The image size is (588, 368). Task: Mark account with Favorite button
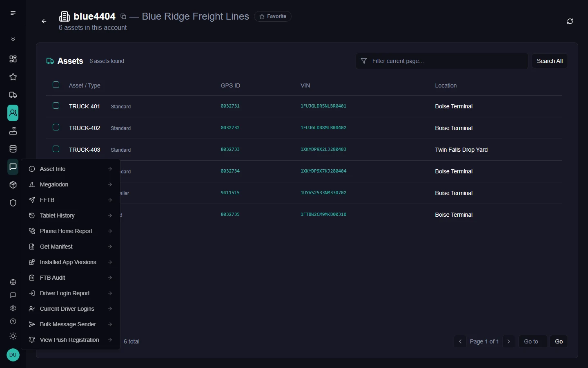[x=273, y=16]
